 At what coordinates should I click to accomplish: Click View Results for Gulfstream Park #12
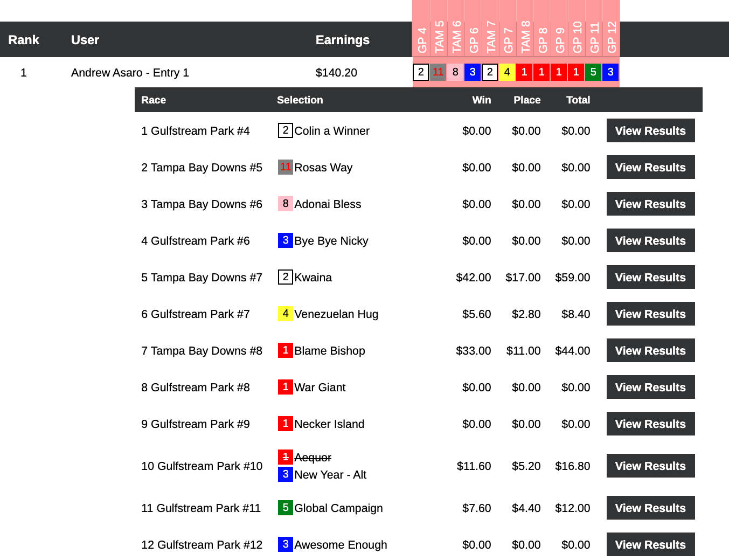pyautogui.click(x=650, y=544)
